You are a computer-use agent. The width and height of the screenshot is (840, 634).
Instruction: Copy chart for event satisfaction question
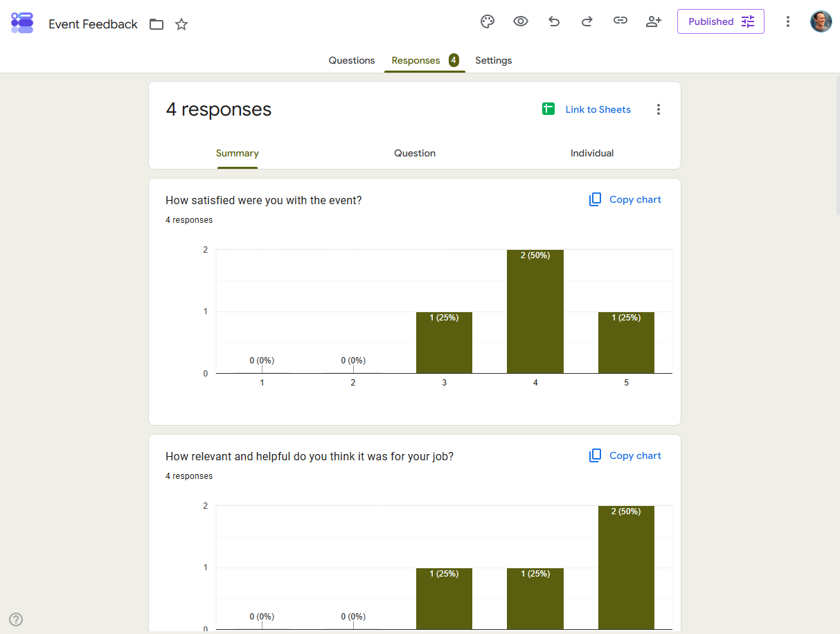tap(625, 199)
